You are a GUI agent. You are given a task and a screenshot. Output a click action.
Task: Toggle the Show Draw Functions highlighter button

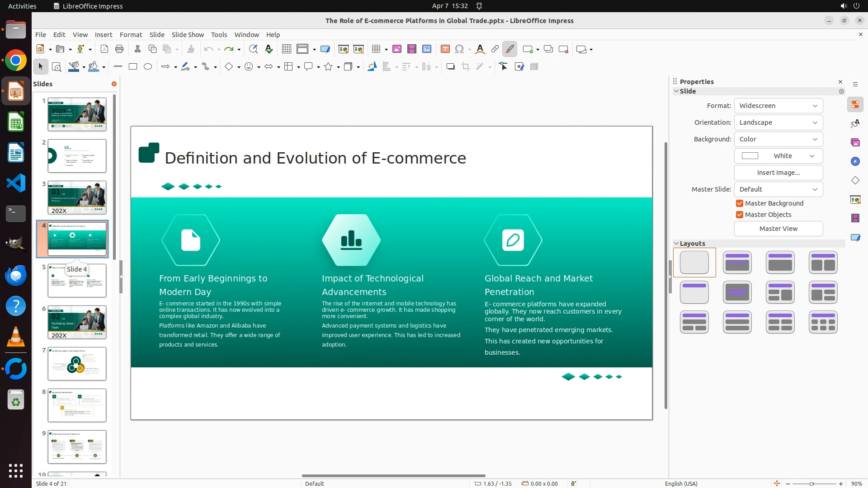click(x=510, y=49)
